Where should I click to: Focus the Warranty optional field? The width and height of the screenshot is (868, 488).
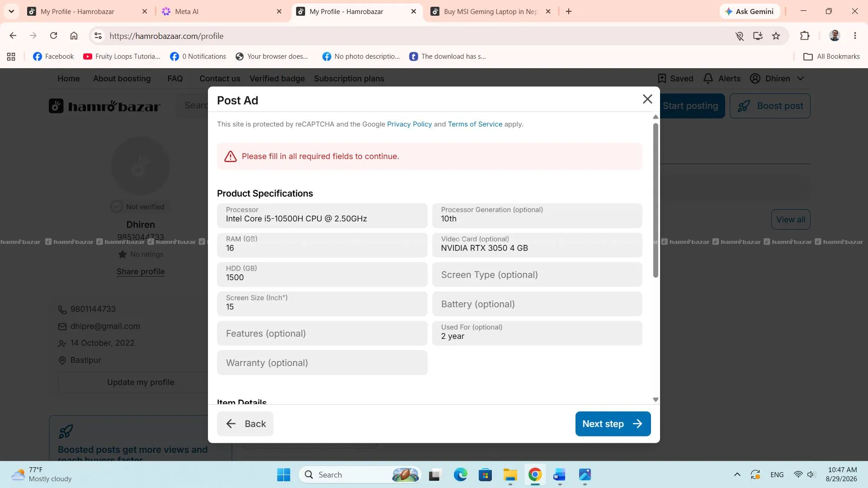322,362
